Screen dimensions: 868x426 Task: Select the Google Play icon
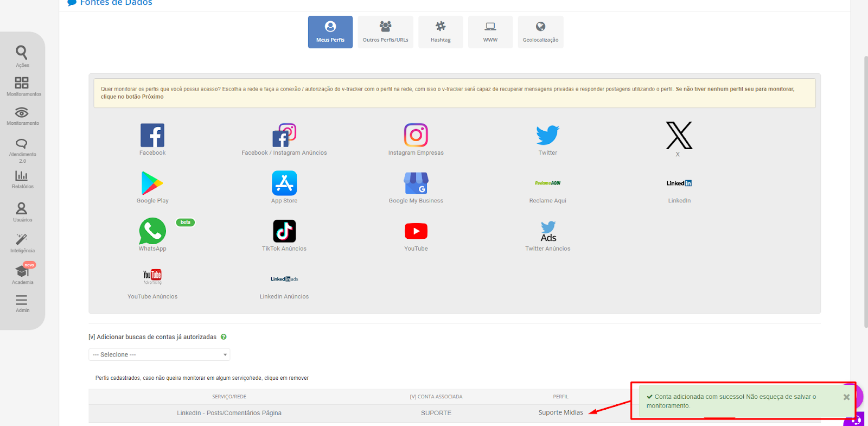coord(152,183)
